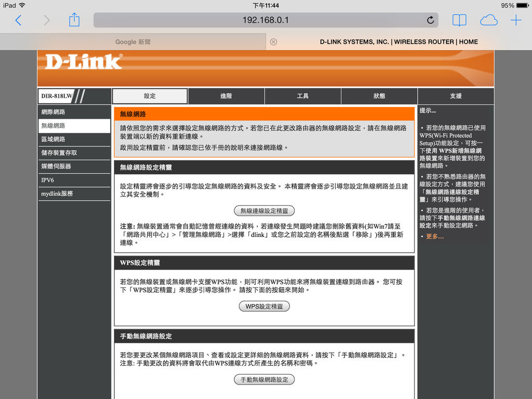Tap the WPS設定精靈 section header
The image size is (532, 399).
click(x=264, y=262)
